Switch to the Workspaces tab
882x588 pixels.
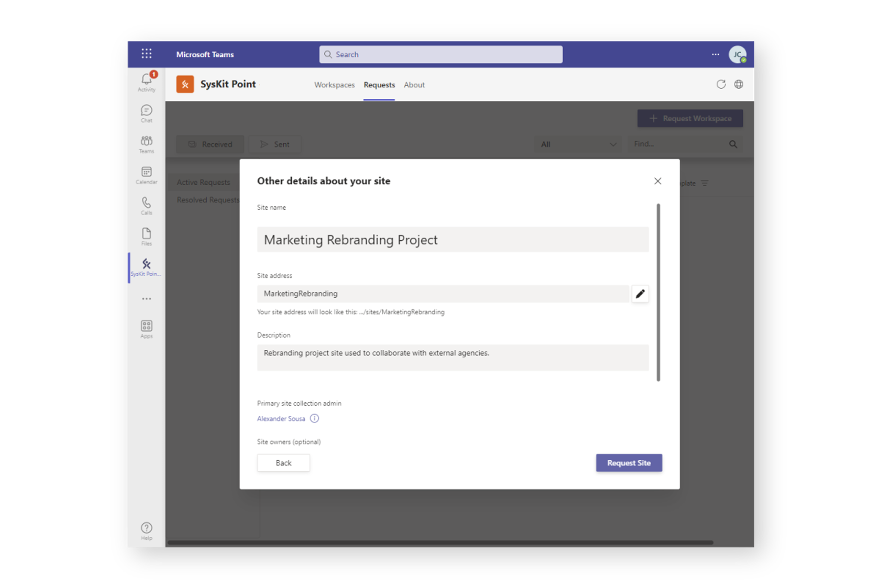(x=334, y=85)
